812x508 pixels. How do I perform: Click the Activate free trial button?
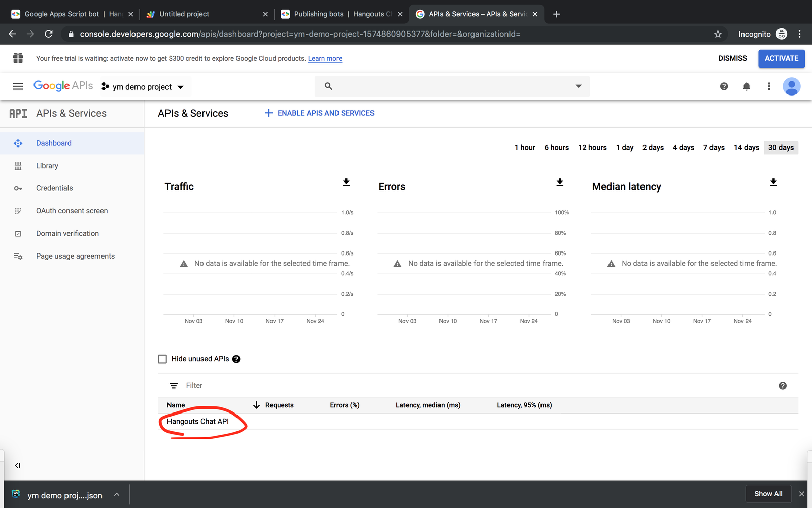pos(782,58)
